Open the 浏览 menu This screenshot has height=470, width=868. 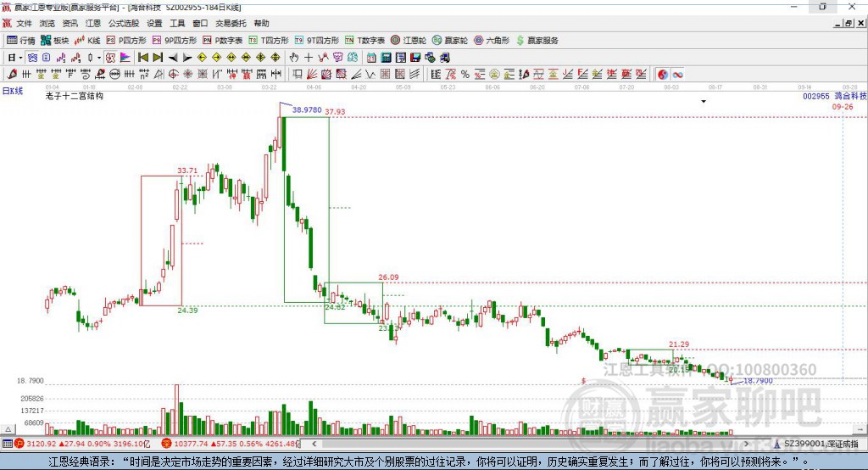47,23
